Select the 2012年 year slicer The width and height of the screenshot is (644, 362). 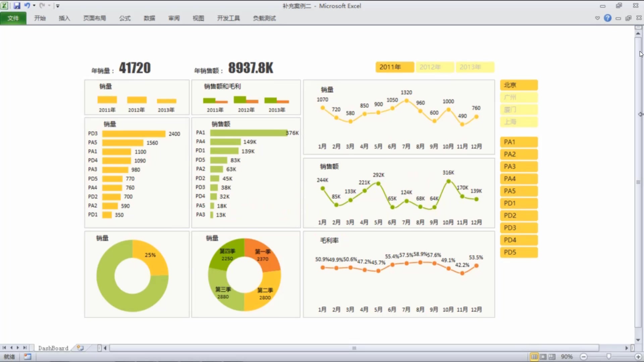(x=435, y=67)
